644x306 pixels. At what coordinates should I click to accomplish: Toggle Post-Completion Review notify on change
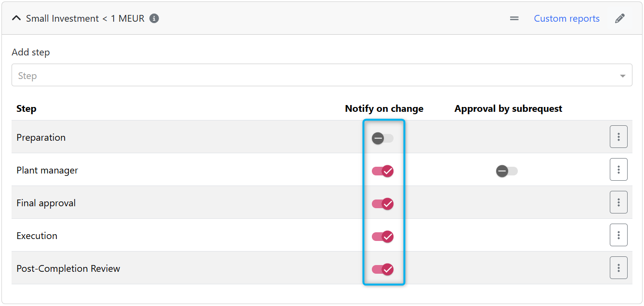(x=382, y=269)
